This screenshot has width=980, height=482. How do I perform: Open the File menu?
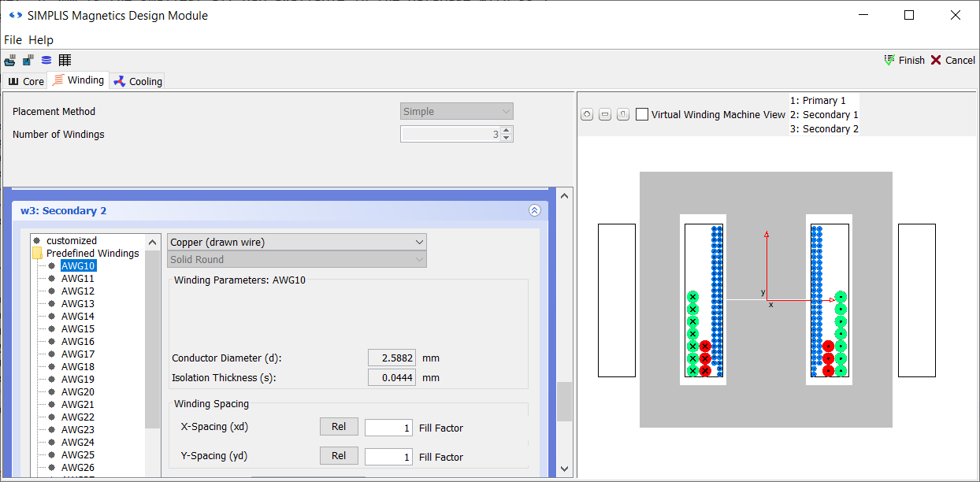point(13,40)
